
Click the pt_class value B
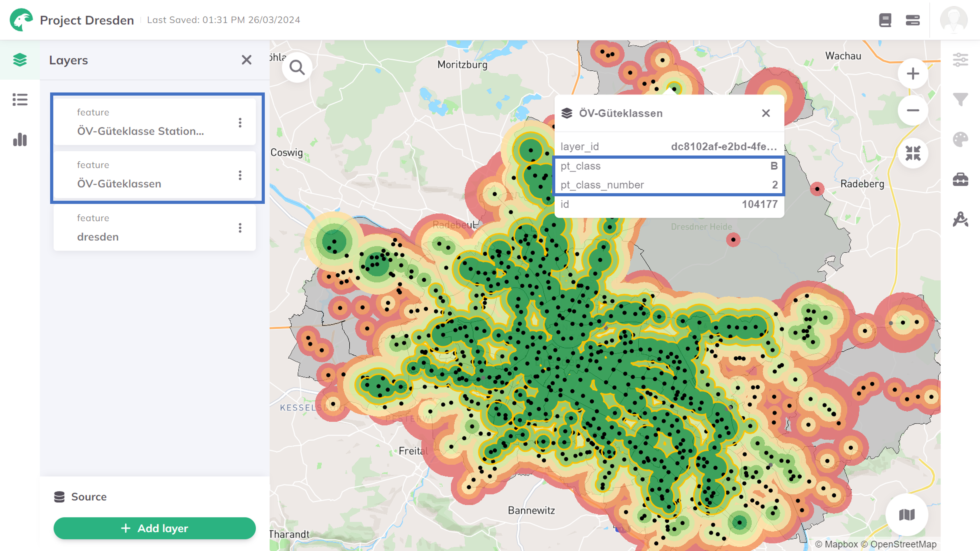pyautogui.click(x=774, y=166)
